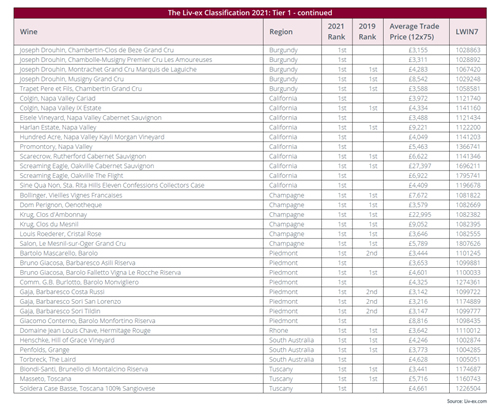Select 'Harlan Estate, Napa Valley' wine
The image size is (500, 417).
click(58, 127)
